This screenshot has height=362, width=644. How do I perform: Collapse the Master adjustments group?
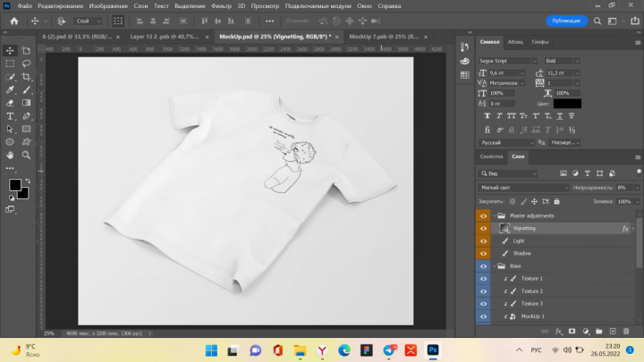pyautogui.click(x=495, y=215)
